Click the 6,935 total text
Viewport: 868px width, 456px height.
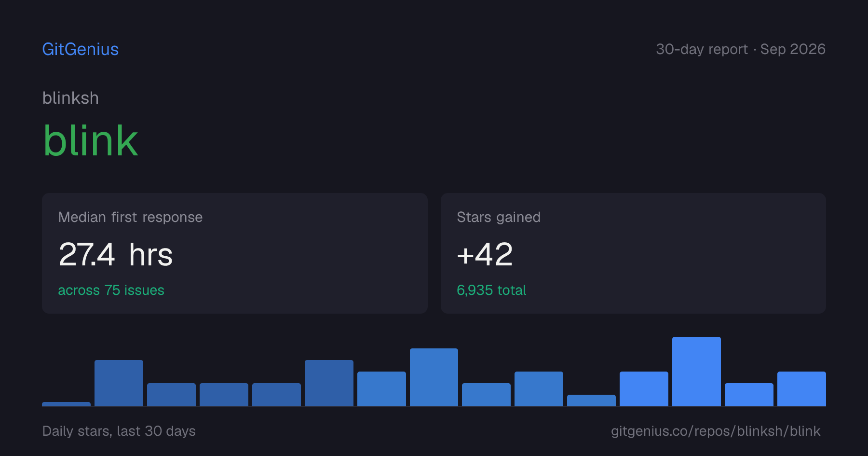pos(491,290)
